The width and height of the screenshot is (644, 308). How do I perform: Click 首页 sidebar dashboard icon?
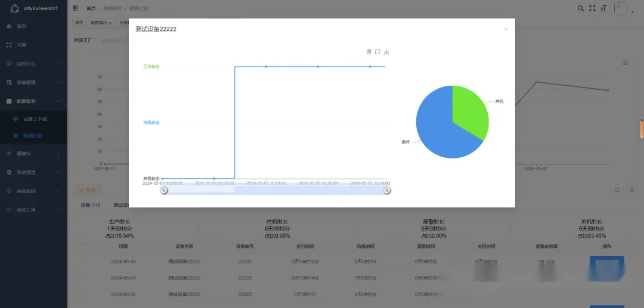[9, 26]
